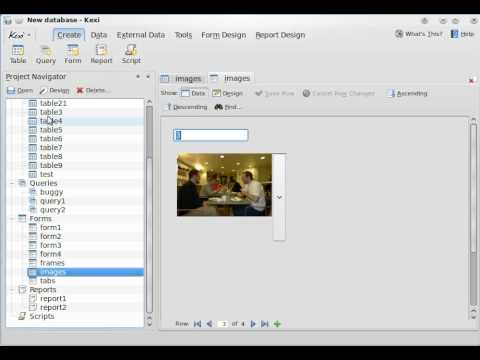480x360 pixels.
Task: Sort records Descending
Action: (x=186, y=107)
